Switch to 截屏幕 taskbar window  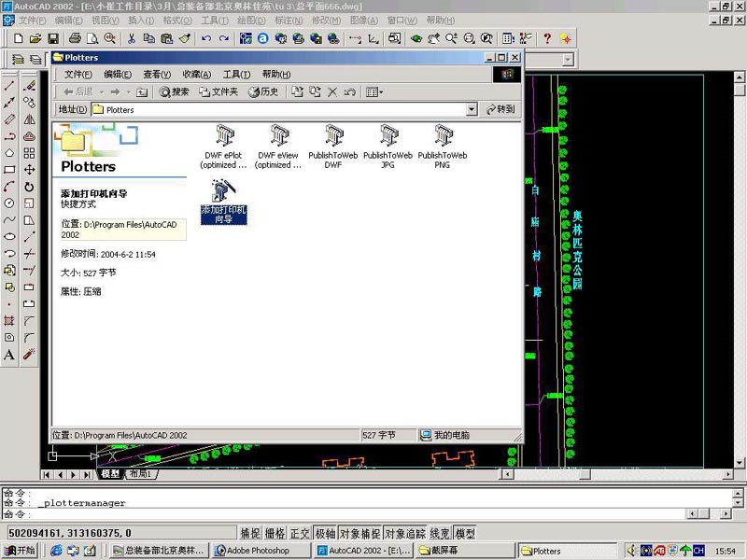[463, 551]
